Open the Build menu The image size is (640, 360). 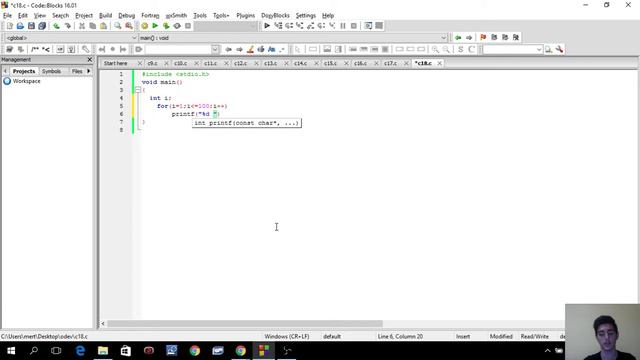click(105, 16)
